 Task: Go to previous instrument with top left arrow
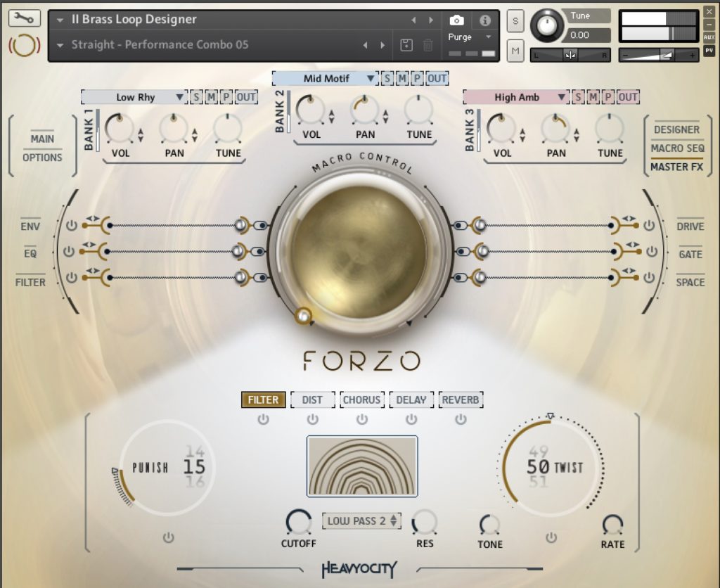[413, 20]
